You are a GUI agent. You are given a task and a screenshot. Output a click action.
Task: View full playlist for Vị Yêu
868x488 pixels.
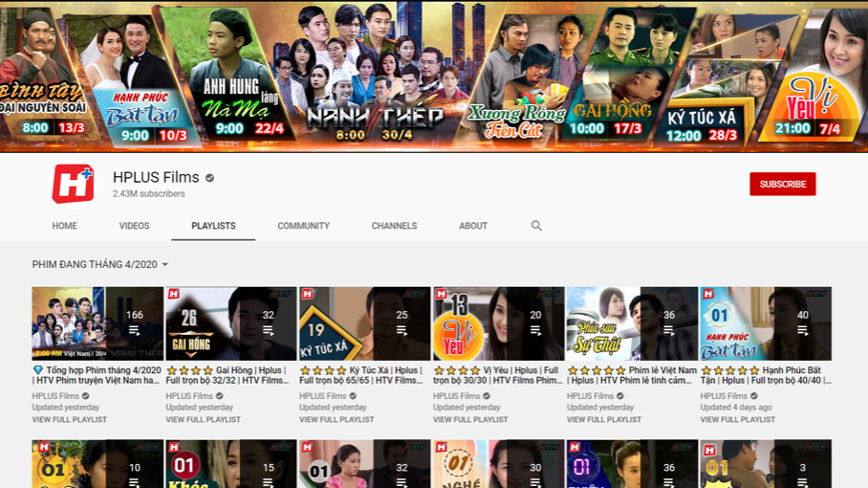[x=470, y=420]
